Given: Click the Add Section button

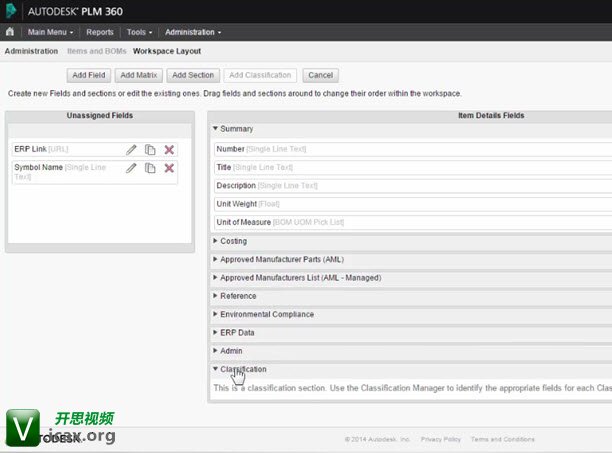Looking at the screenshot, I should 193,75.
